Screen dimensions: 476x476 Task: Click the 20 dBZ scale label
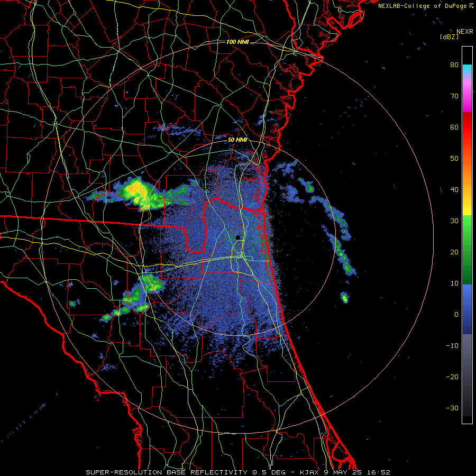pos(454,252)
